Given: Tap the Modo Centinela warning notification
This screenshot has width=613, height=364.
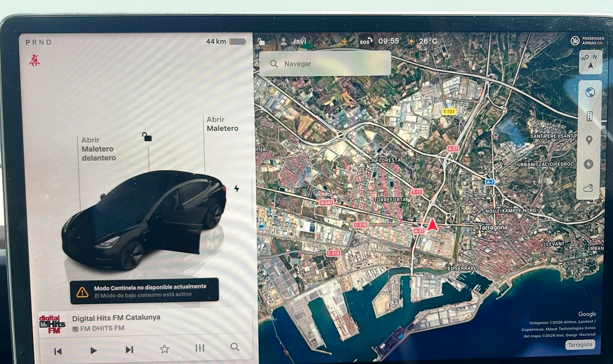Looking at the screenshot, I should pos(145,291).
